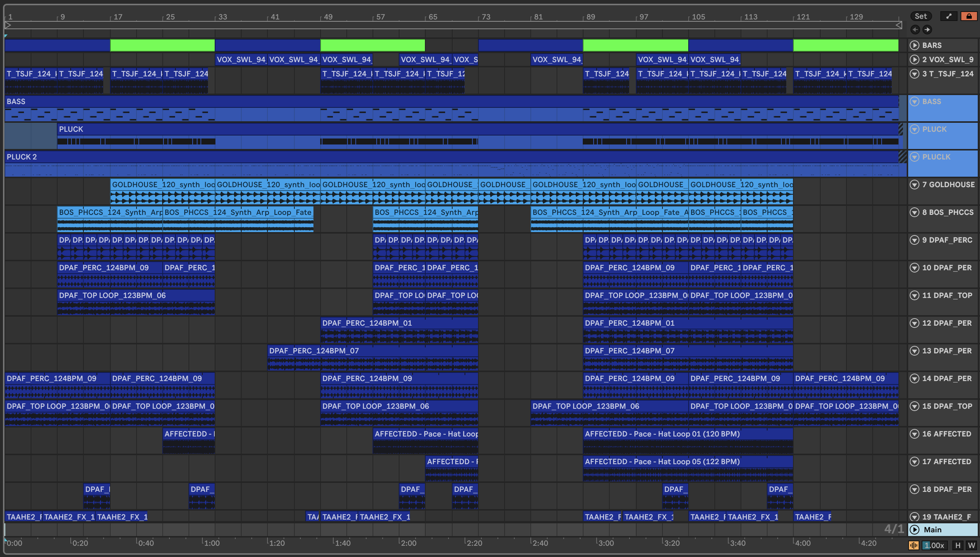
Task: Click bar 121 on the beat ruler
Action: pos(803,17)
